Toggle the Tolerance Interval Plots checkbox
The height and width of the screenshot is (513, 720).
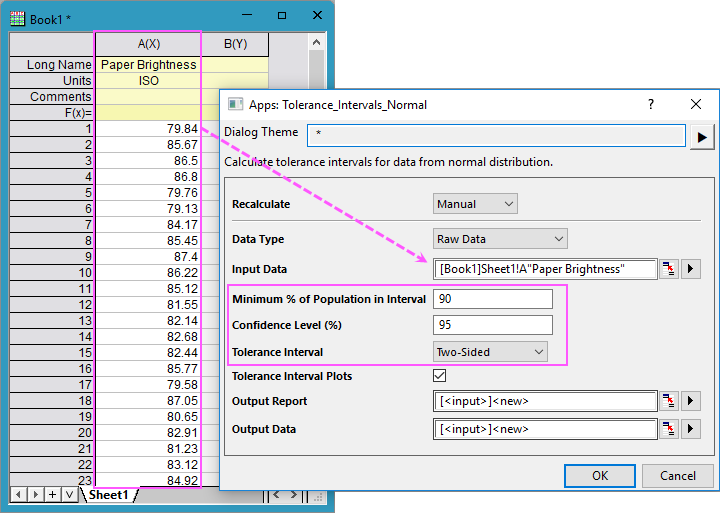pos(440,376)
